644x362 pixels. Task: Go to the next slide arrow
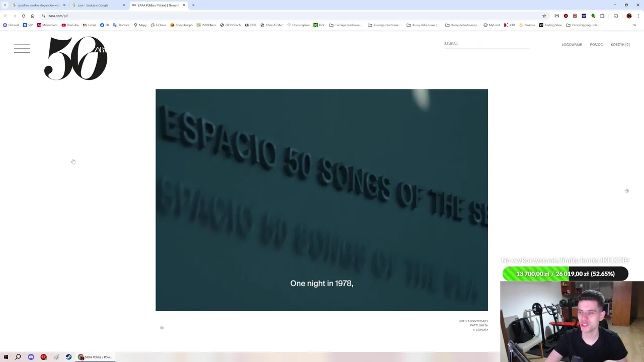[x=626, y=191]
